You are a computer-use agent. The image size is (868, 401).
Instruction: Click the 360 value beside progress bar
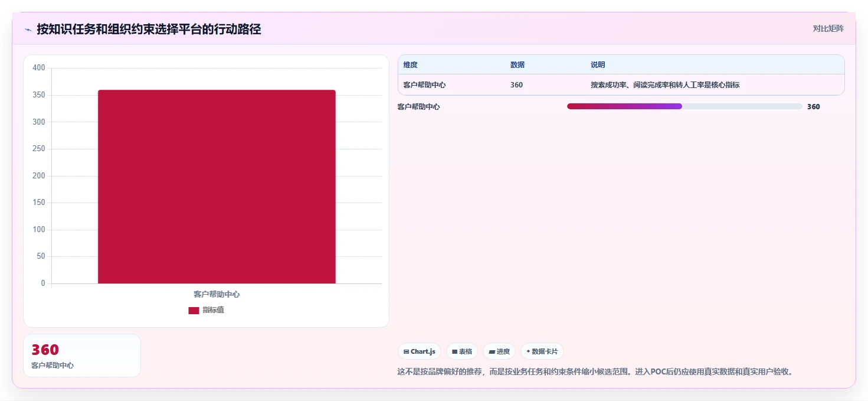813,107
